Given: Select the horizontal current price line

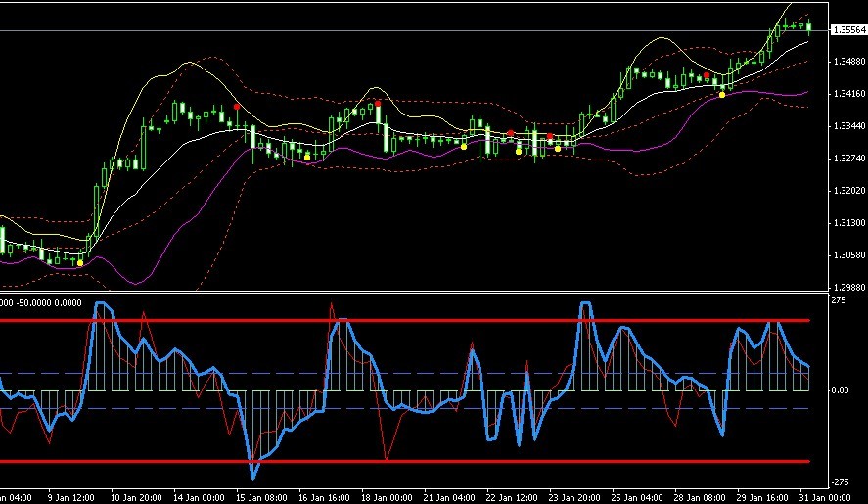Looking at the screenshot, I should click(x=414, y=30).
